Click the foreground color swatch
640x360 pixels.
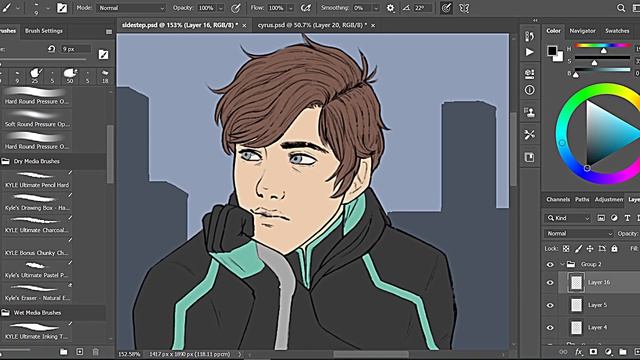click(x=552, y=50)
